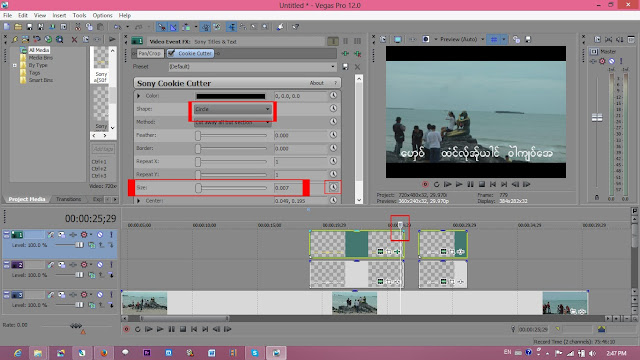Delete the current preset
The height and width of the screenshot is (360, 640).
tap(358, 67)
